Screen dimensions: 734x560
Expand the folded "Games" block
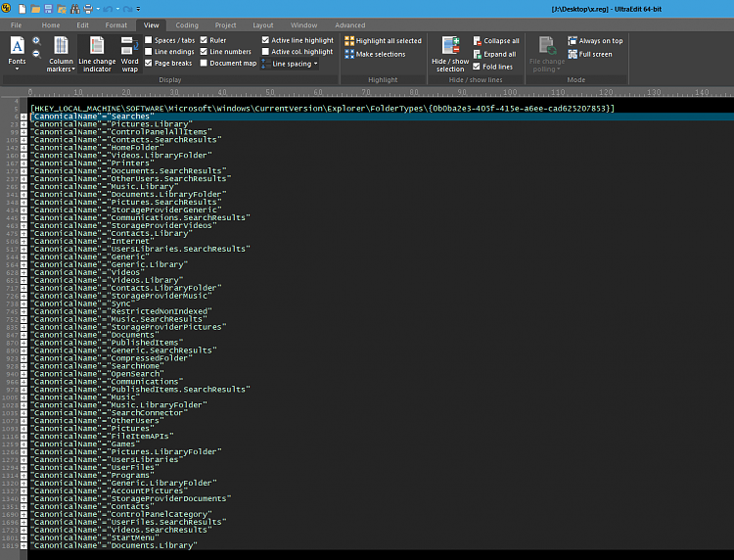pyautogui.click(x=23, y=444)
